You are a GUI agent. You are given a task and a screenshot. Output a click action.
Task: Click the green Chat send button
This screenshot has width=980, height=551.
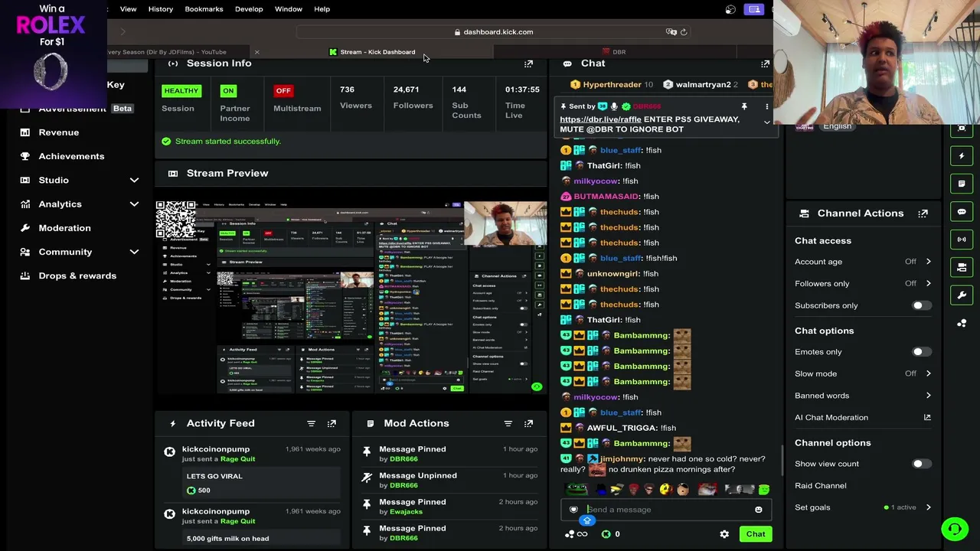756,534
